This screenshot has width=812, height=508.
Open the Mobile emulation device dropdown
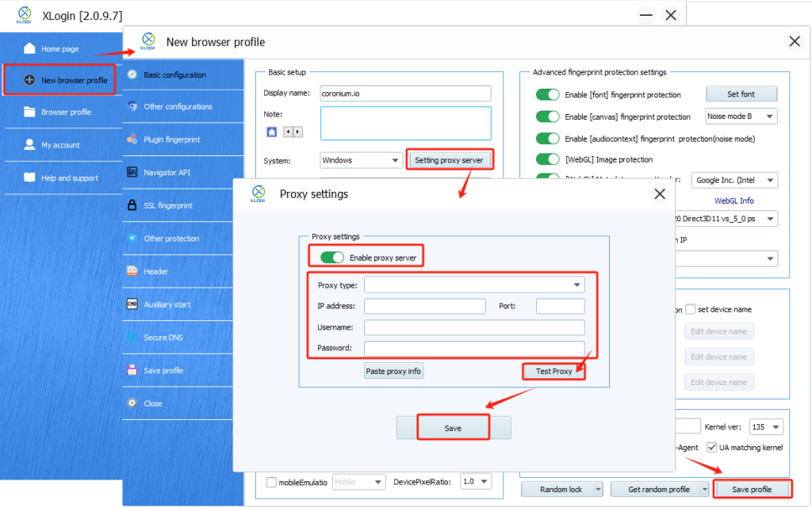(358, 482)
